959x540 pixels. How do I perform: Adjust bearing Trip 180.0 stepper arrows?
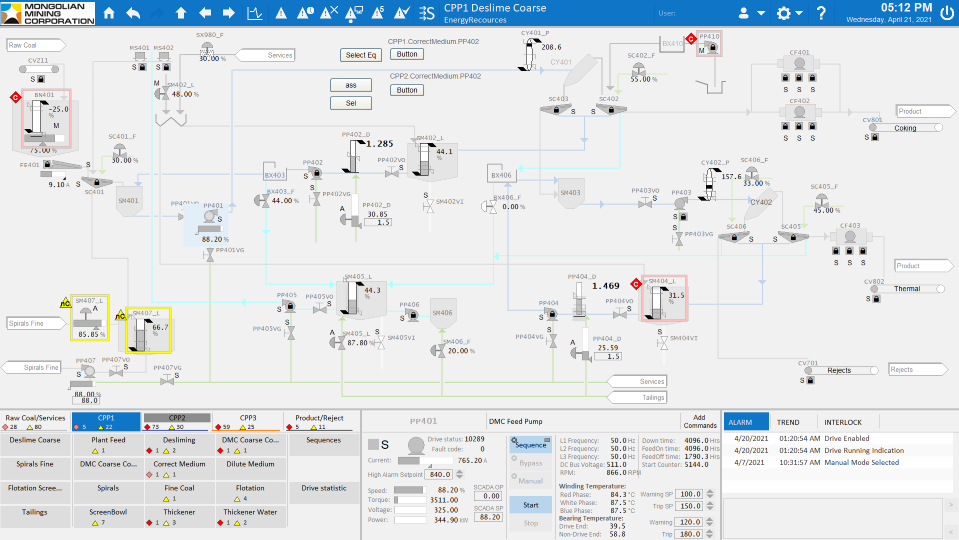[x=710, y=534]
